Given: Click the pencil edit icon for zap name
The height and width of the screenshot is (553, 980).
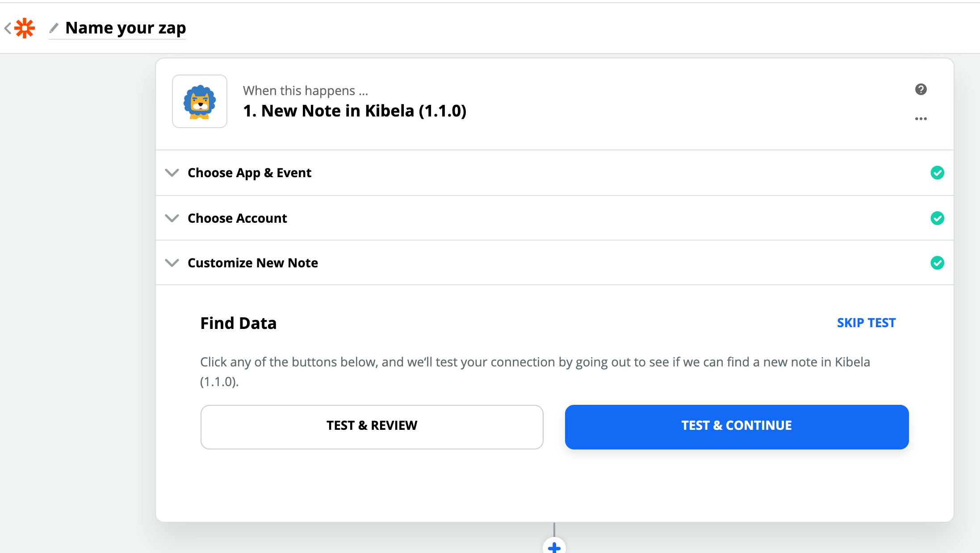Looking at the screenshot, I should pos(54,28).
